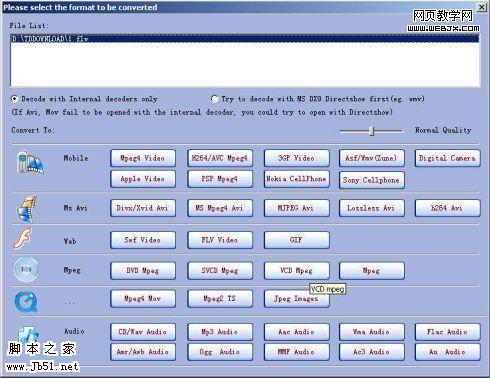Select SVCD Mpeg output

pos(220,271)
